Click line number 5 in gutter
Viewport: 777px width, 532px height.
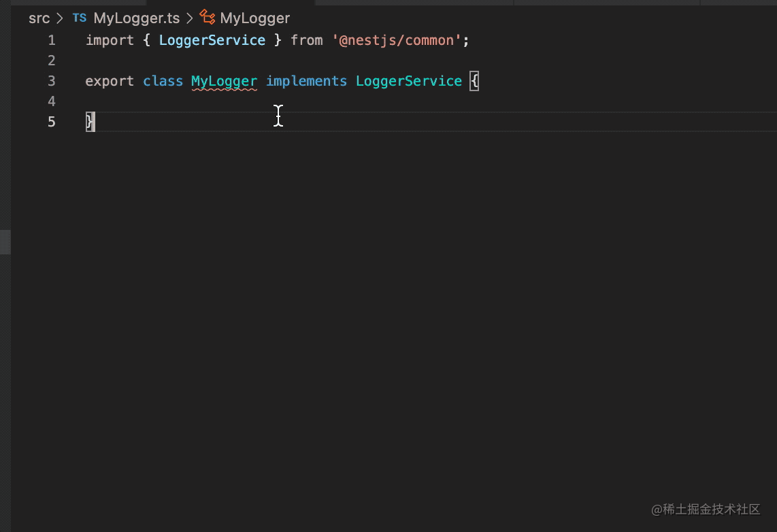52,121
